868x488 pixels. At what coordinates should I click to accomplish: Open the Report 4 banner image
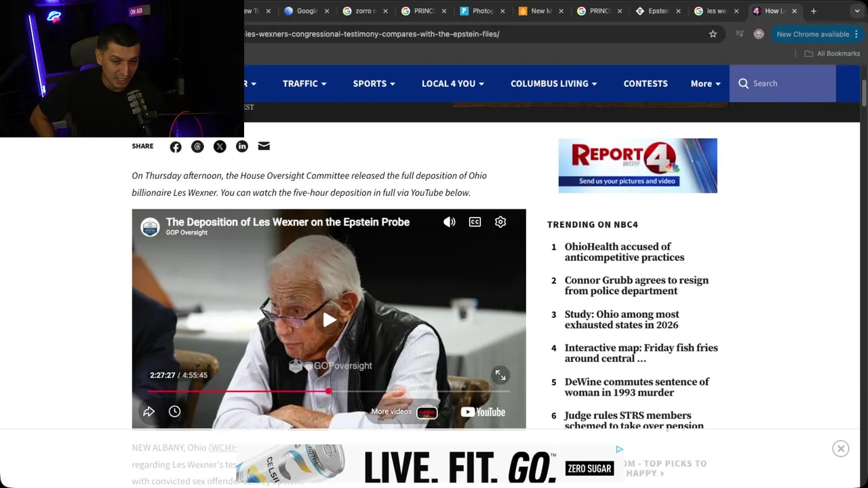coord(637,165)
